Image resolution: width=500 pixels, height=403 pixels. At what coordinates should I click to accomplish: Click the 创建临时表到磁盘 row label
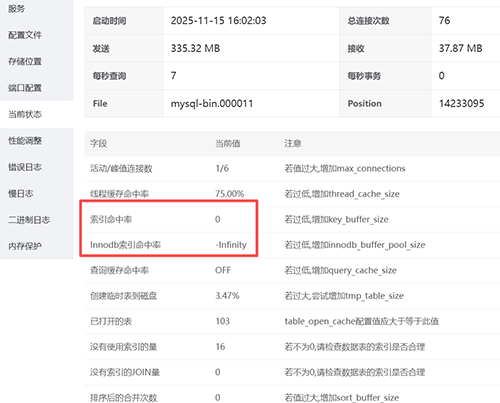[123, 296]
